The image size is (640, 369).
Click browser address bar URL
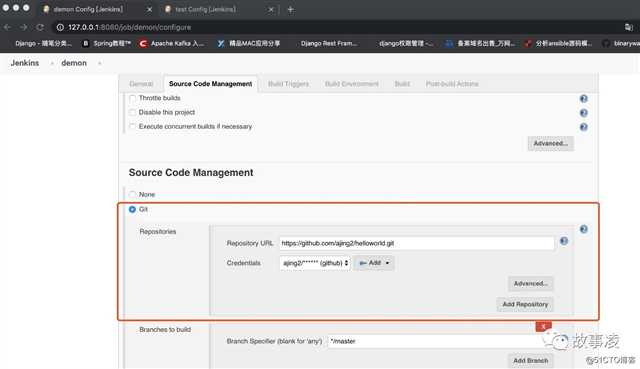coord(129,27)
